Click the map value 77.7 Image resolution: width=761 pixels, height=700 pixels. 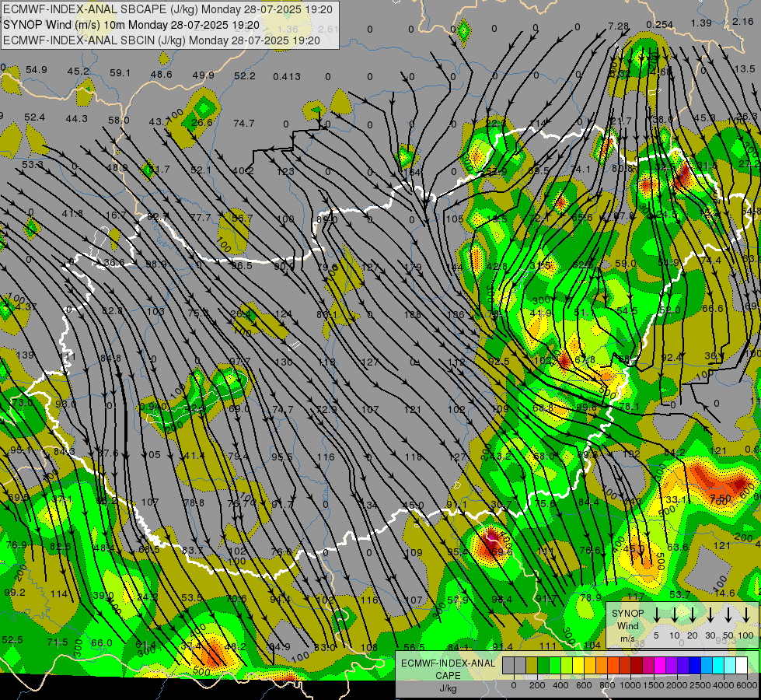[x=201, y=217]
